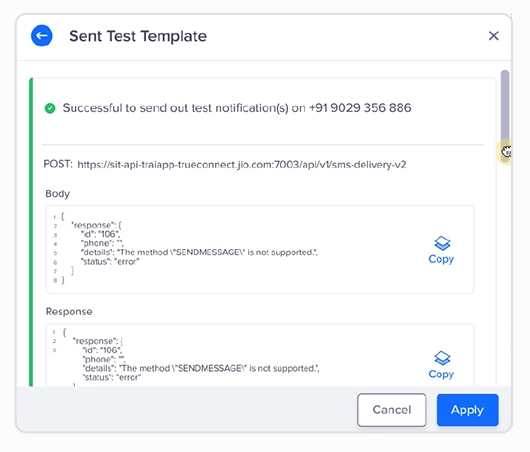Close the Sent Test Template dialog
Image resolution: width=530 pixels, height=452 pixels.
[x=493, y=35]
